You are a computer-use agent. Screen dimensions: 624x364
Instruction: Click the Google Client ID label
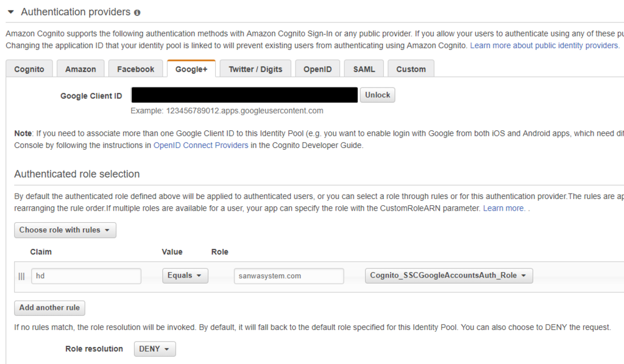[x=91, y=96]
